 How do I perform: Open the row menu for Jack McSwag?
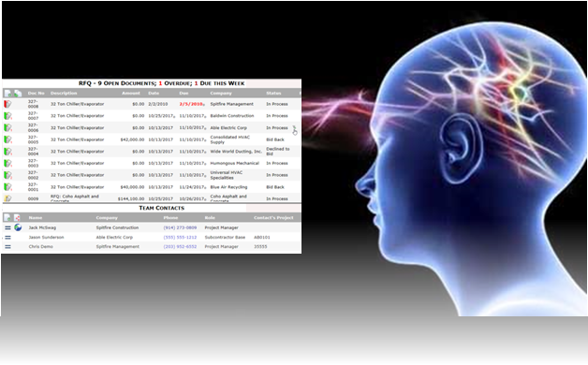click(7, 227)
